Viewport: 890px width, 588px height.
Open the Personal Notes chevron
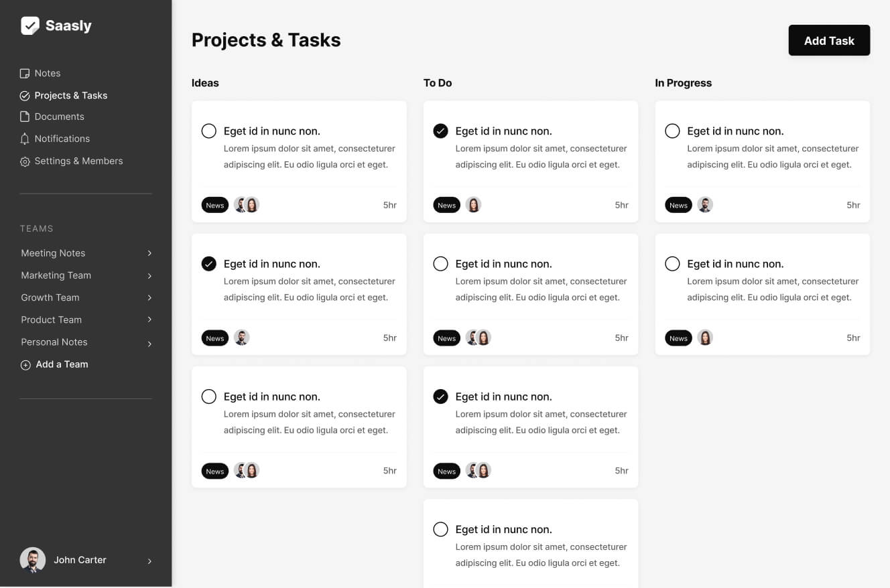pyautogui.click(x=149, y=342)
